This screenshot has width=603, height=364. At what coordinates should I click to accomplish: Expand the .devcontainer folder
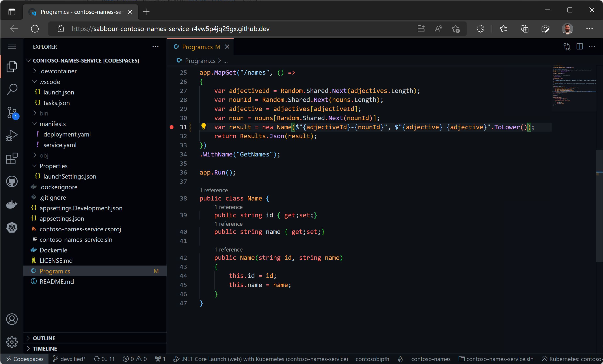tap(58, 71)
